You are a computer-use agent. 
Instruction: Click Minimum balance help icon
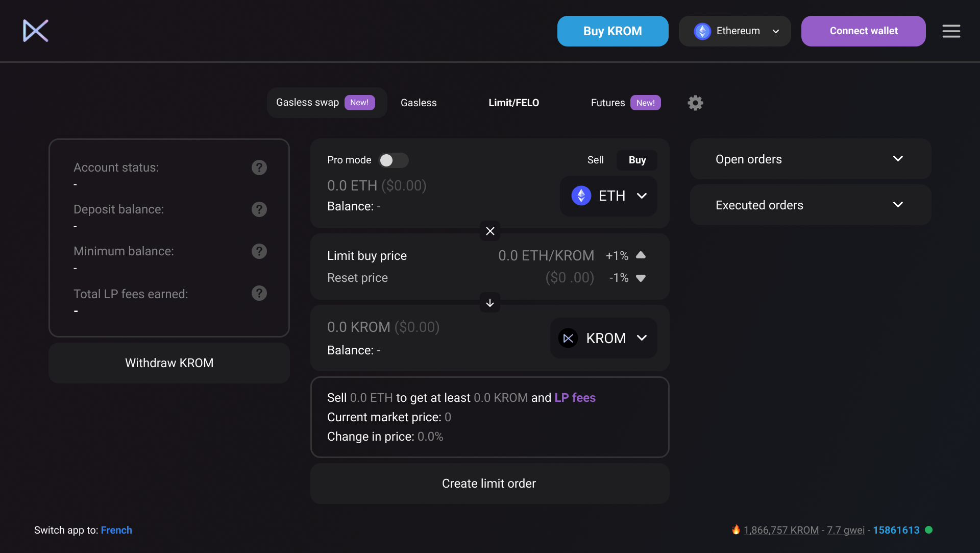(x=259, y=251)
